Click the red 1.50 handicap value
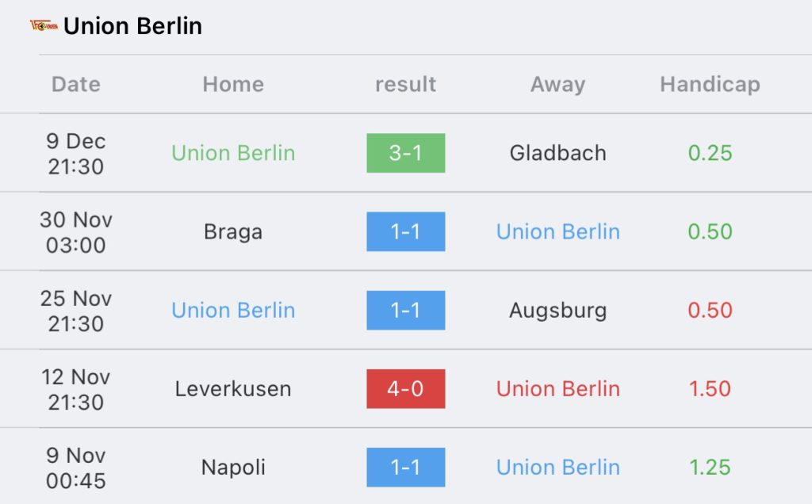The width and height of the screenshot is (812, 504). point(710,388)
